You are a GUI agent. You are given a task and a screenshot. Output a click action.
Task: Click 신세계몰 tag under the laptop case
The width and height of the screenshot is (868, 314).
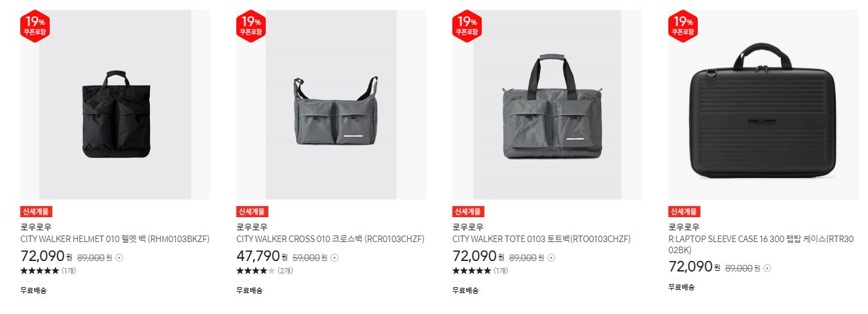pos(684,212)
